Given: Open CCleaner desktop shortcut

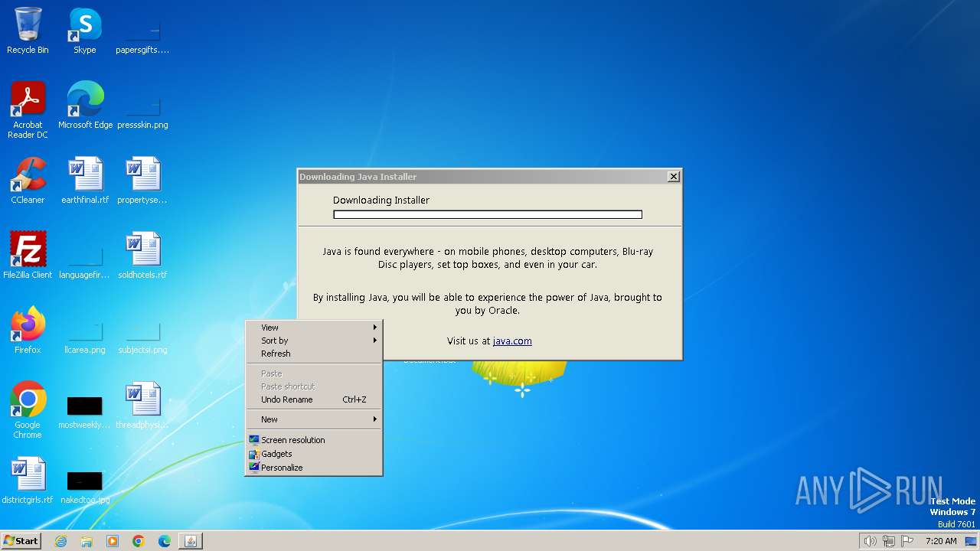Looking at the screenshot, I should [x=28, y=181].
